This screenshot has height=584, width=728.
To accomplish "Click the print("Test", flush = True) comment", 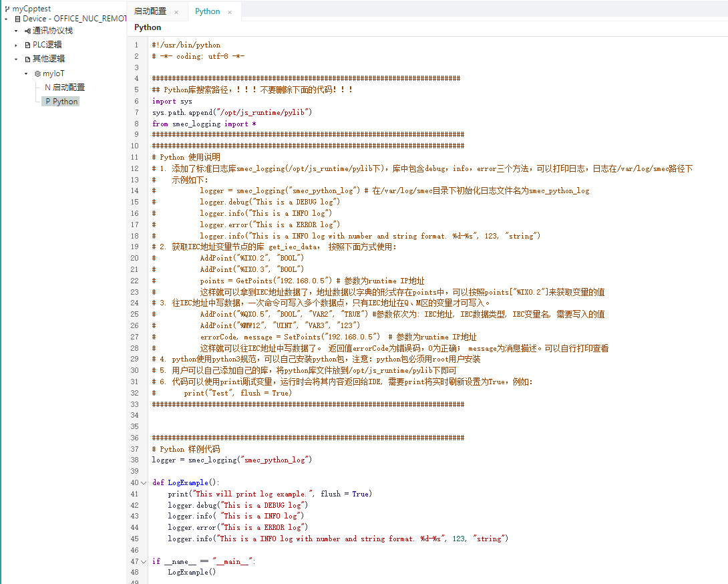I will [238, 393].
